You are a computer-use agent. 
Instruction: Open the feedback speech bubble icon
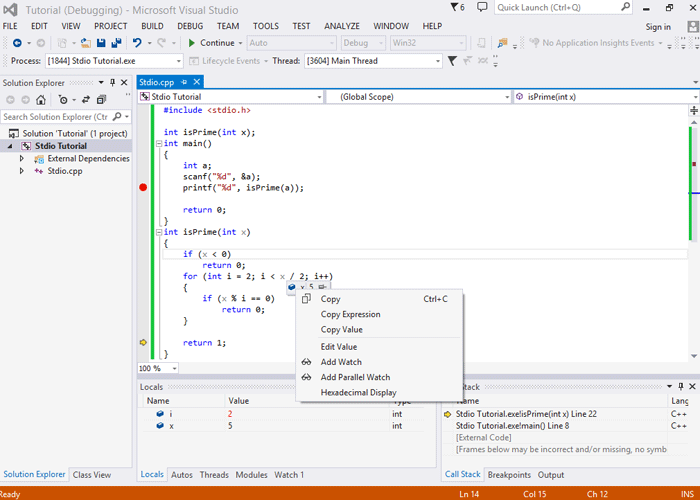coord(482,7)
